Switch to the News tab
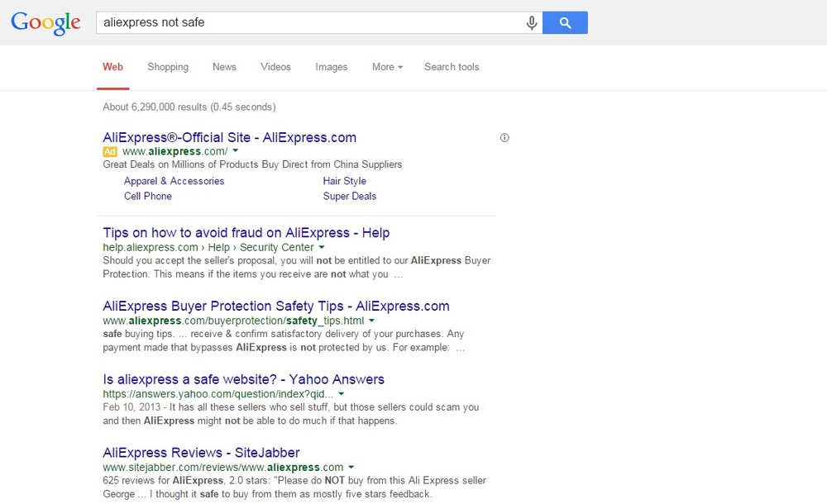This screenshot has width=827, height=504. coord(224,67)
